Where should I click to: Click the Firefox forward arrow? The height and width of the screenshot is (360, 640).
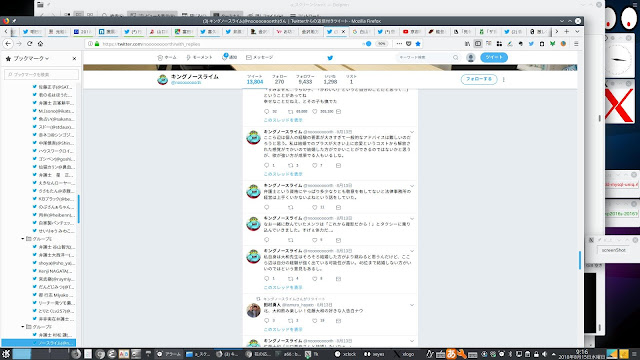[19, 44]
